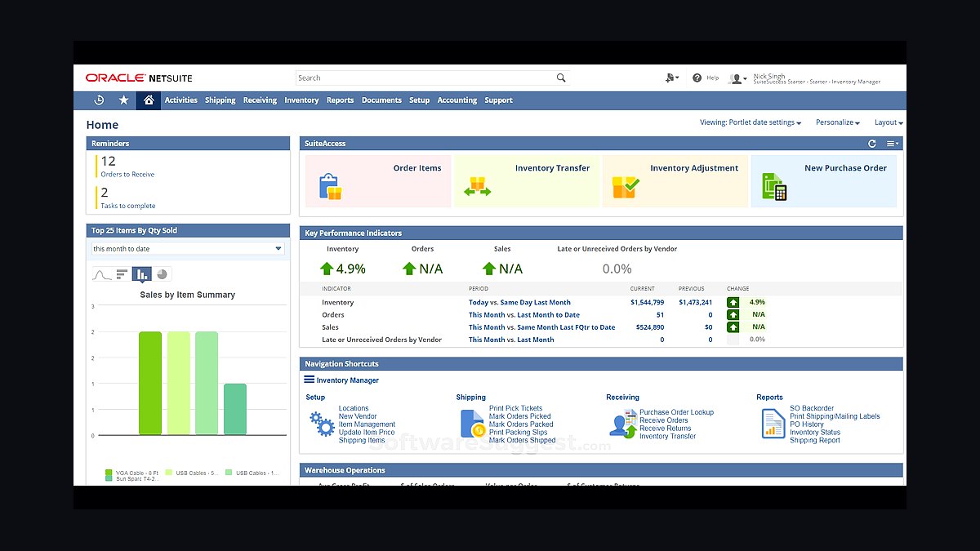
Task: Click the Sun Sparc T4-2 legend swatch
Action: click(x=109, y=479)
